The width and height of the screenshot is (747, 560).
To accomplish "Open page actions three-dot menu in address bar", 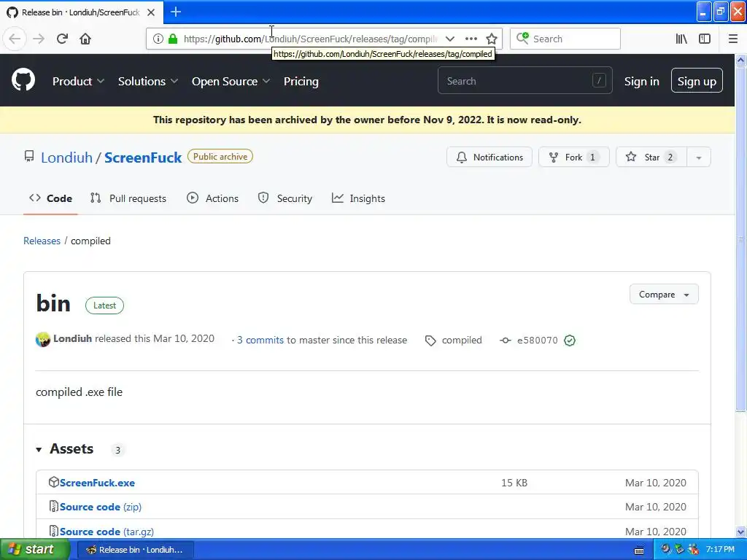I will click(x=471, y=39).
